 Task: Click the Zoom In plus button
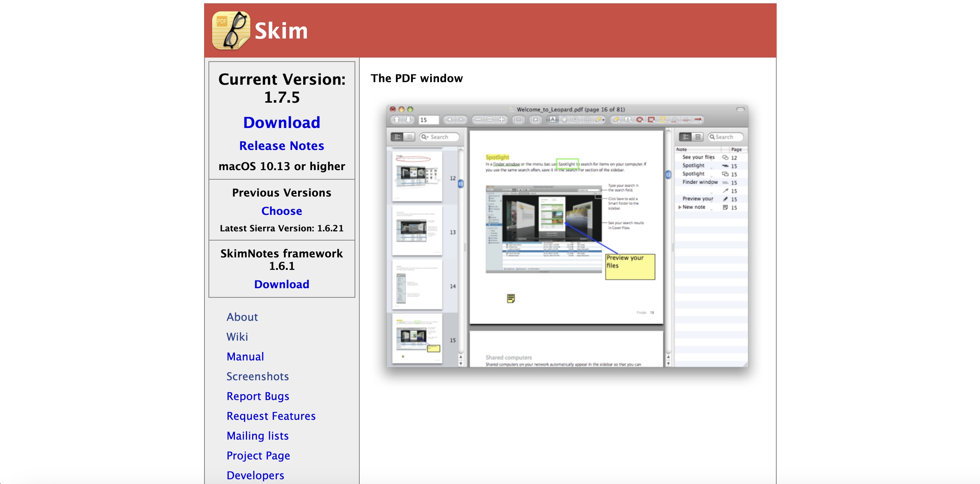(502, 120)
